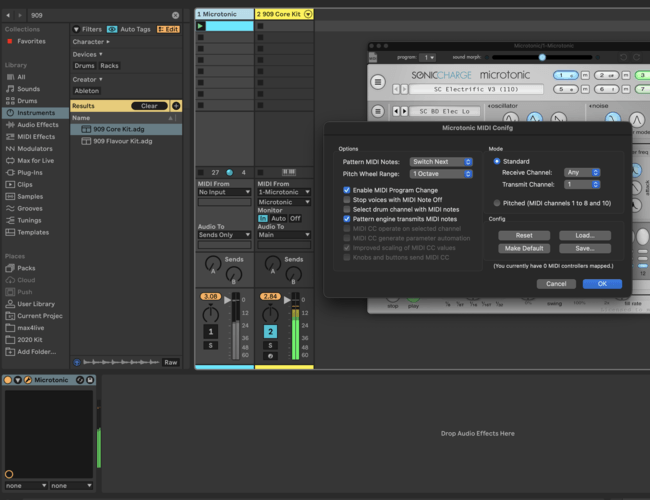Screen dimensions: 650x500
Task: Click the Save... config button
Action: coord(585,248)
